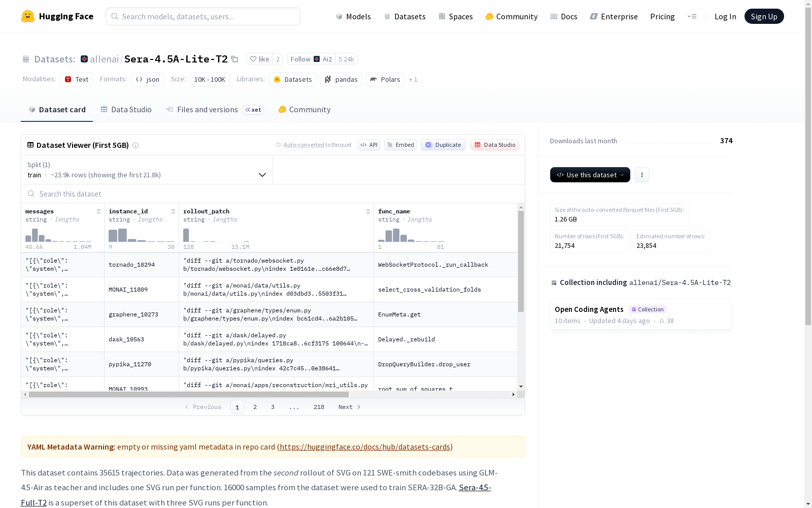Click the messages length histogram
Viewport: 812px width, 508px height.
(58, 235)
